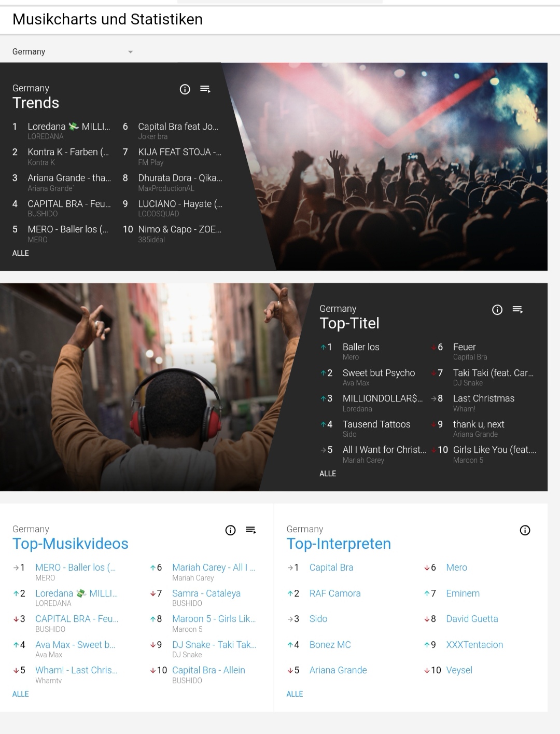
Task: Open Capital Bra artist link
Action: tap(331, 567)
